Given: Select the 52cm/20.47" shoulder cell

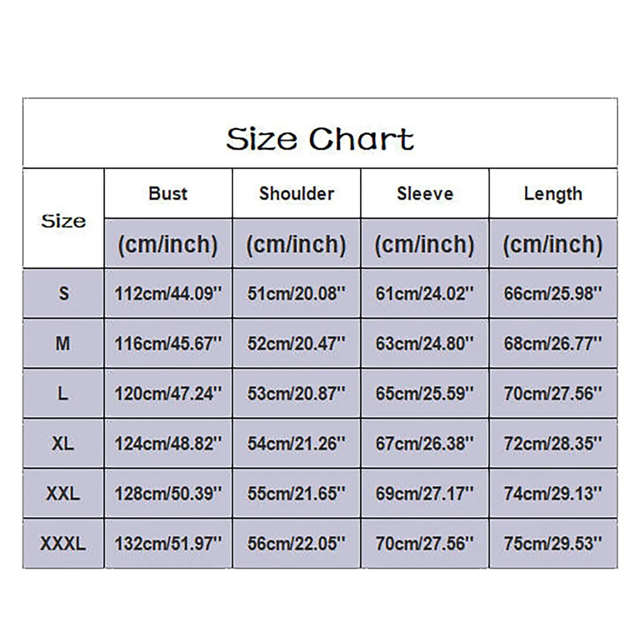Looking at the screenshot, I should 297,343.
